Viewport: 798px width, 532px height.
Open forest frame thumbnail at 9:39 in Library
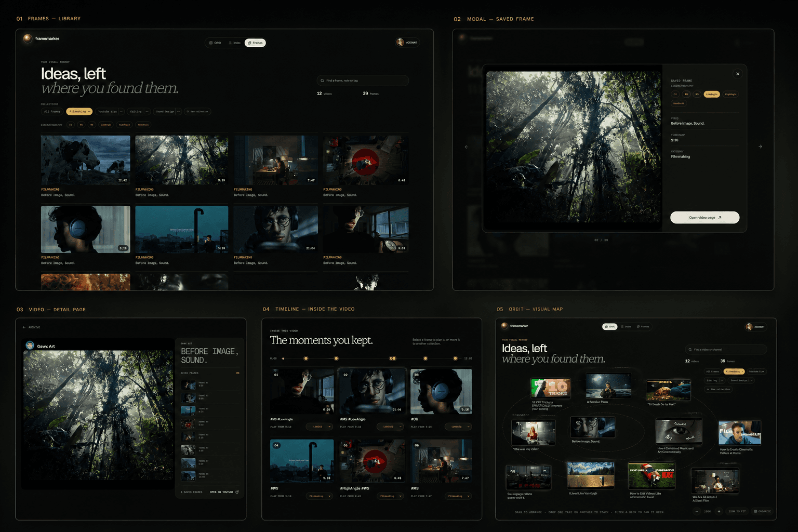[181, 160]
